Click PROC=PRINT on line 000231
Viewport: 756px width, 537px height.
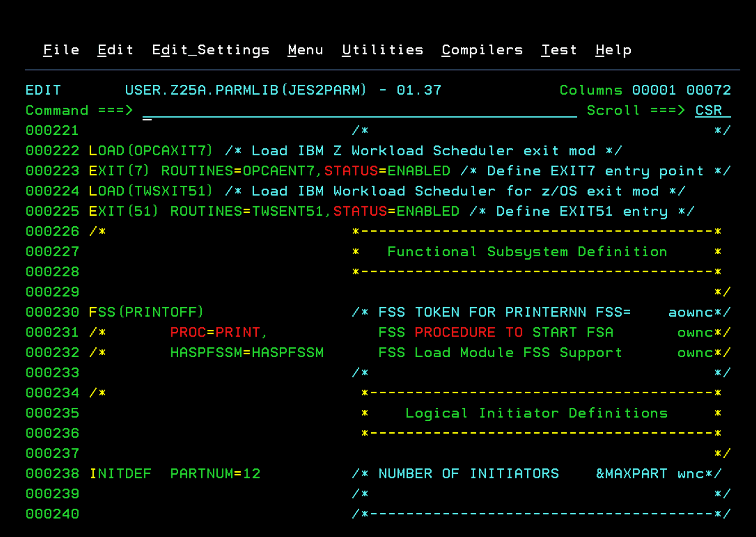tap(218, 332)
